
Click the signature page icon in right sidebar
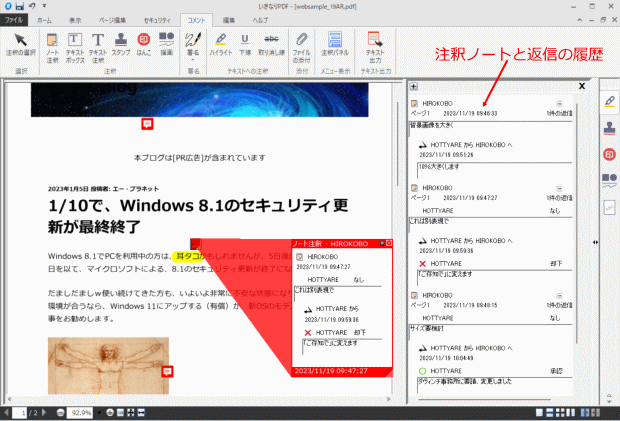click(609, 207)
